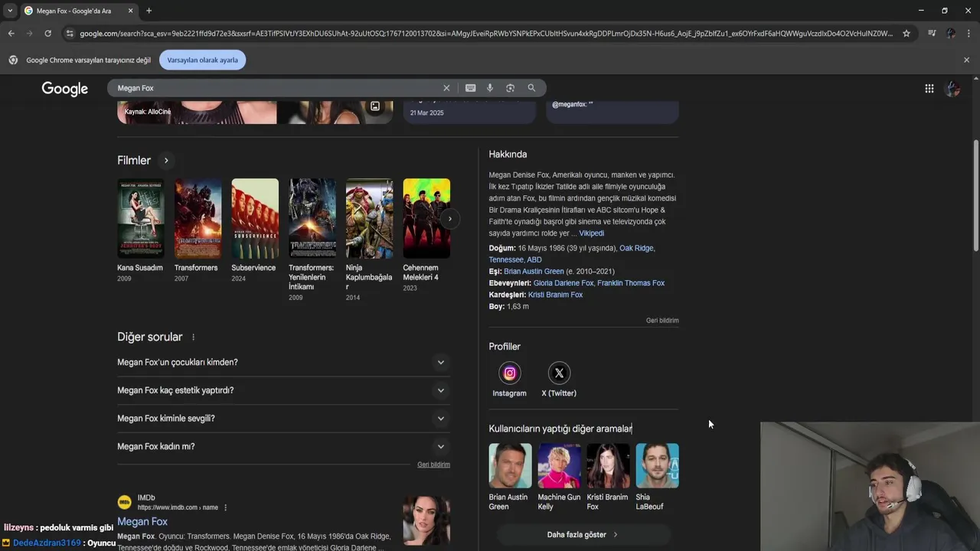Open Brian Austin Green spouse link

[534, 272]
